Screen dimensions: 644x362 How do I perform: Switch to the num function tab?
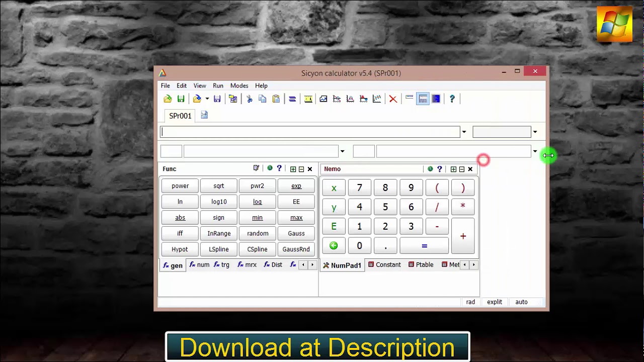click(x=199, y=265)
